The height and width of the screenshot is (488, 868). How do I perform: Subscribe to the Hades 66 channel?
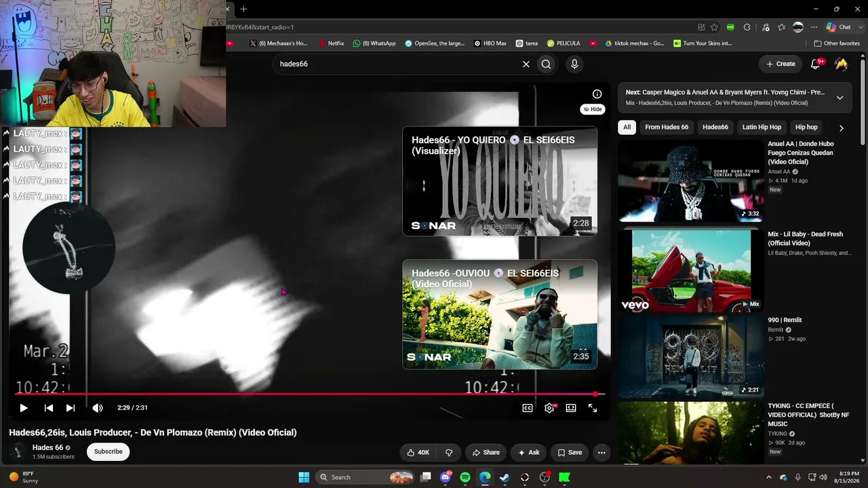coord(108,451)
